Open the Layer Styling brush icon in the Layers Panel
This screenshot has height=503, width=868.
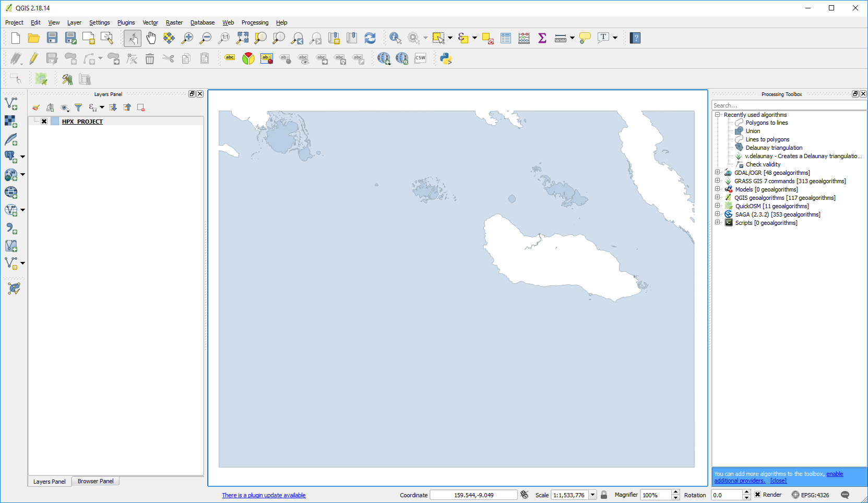(36, 107)
